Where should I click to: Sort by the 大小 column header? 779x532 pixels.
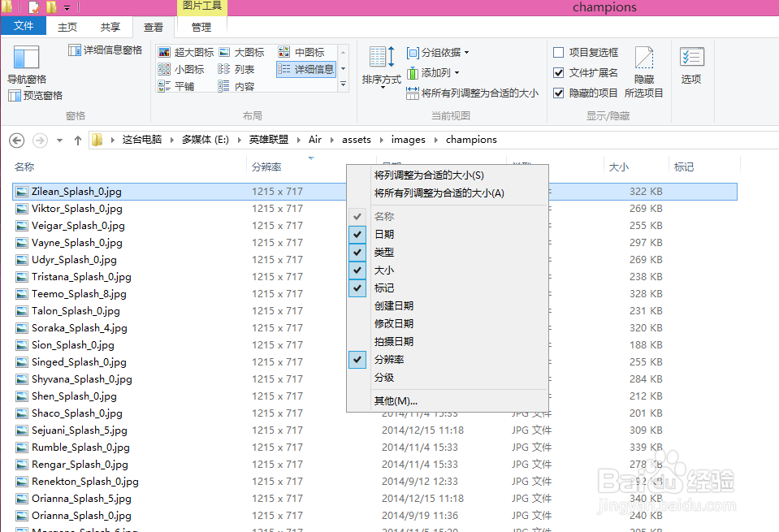(636, 167)
